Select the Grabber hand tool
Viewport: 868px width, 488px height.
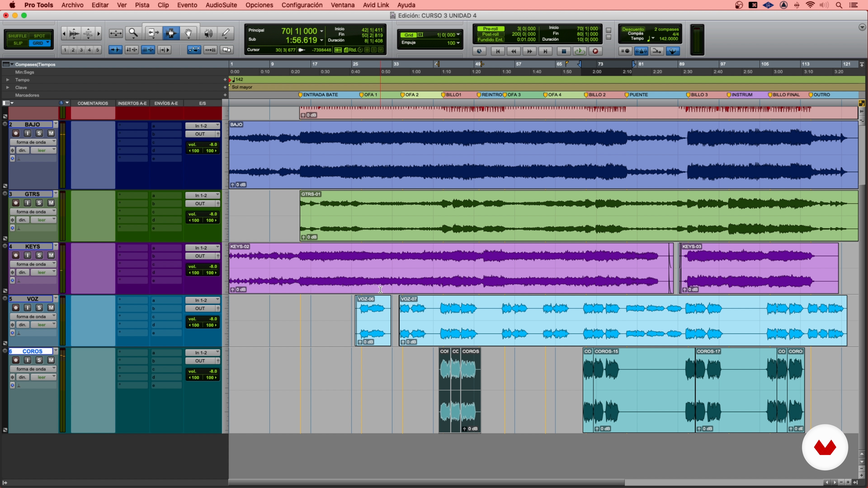189,33
